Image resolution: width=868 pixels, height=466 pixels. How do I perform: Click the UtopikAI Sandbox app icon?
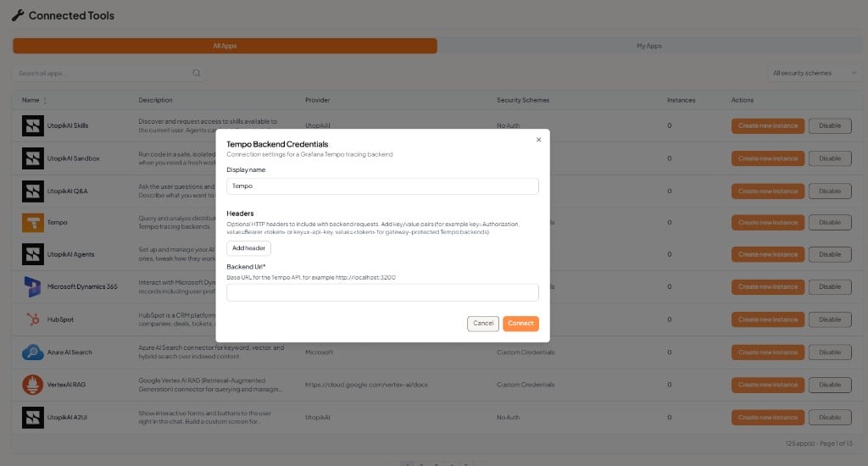click(33, 158)
